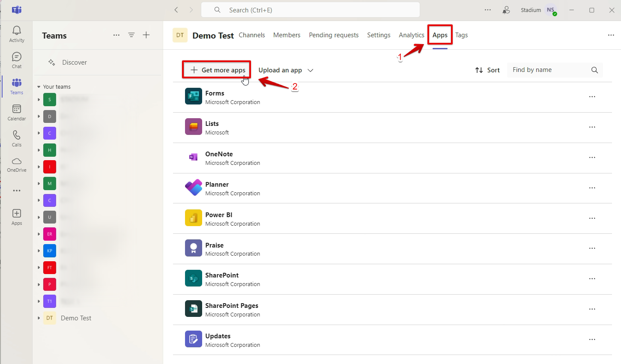Click the Updates app icon
This screenshot has width=621, height=364.
coord(194,339)
